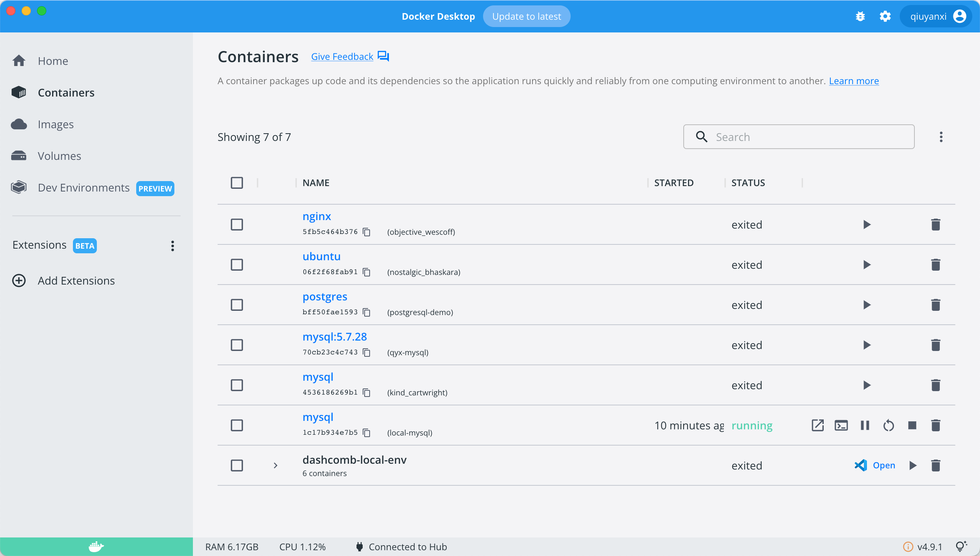Click the mysql:5.7.28 container name

(335, 337)
